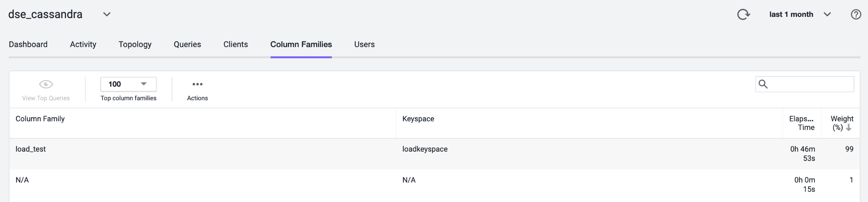Click the refresh icon near time range
This screenshot has width=868, height=202.
pyautogui.click(x=743, y=14)
